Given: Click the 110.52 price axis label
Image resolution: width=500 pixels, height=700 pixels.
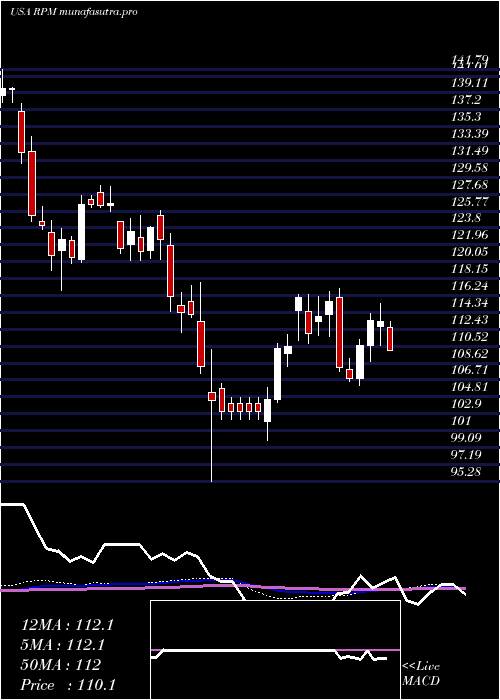Looking at the screenshot, I should click(x=470, y=337).
